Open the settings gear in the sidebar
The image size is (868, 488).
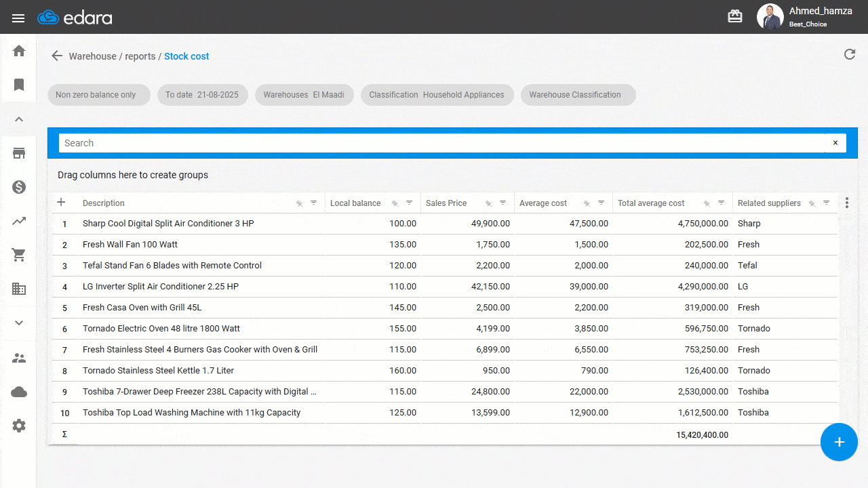[x=19, y=426]
